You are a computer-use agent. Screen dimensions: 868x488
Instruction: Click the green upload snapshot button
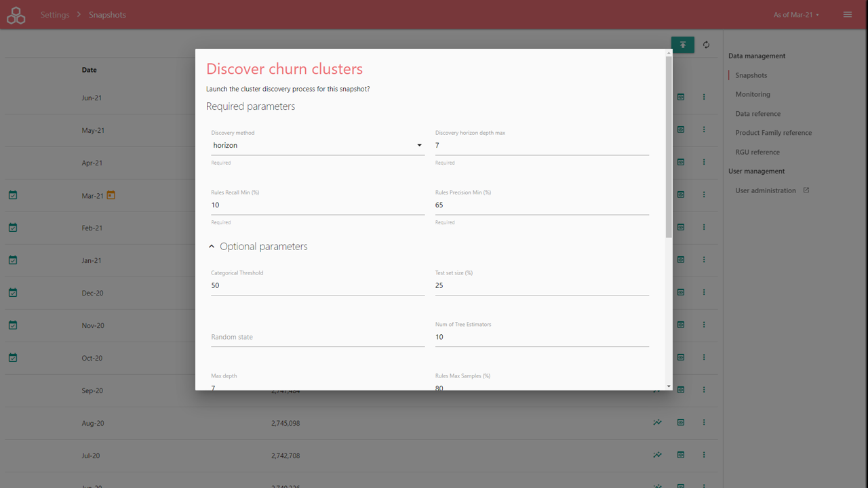pyautogui.click(x=683, y=45)
